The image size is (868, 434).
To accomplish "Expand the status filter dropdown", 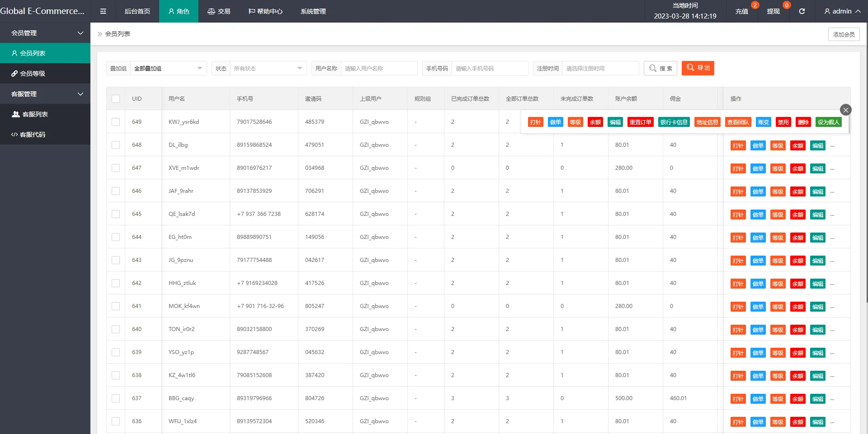I will 268,69.
